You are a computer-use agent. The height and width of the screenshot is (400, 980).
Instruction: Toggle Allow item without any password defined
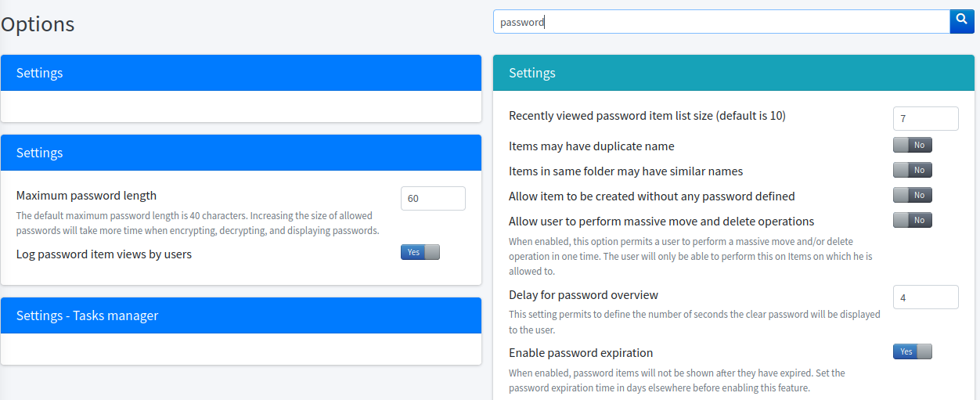[913, 195]
